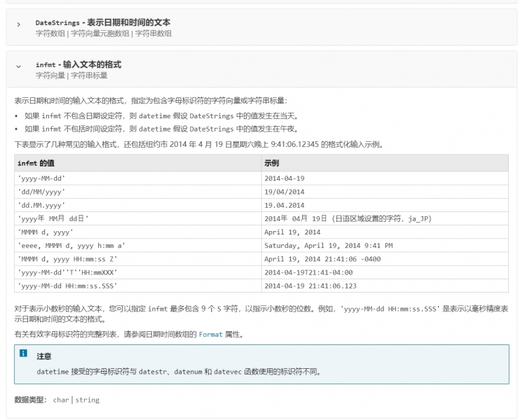Select the 'yyyy-MM-dd' format cell
This screenshot has width=520, height=420.
point(41,178)
